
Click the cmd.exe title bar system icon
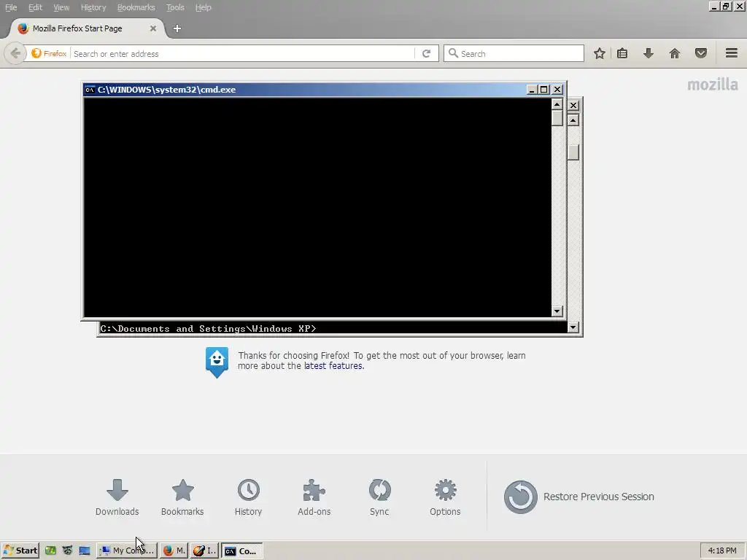(90, 90)
